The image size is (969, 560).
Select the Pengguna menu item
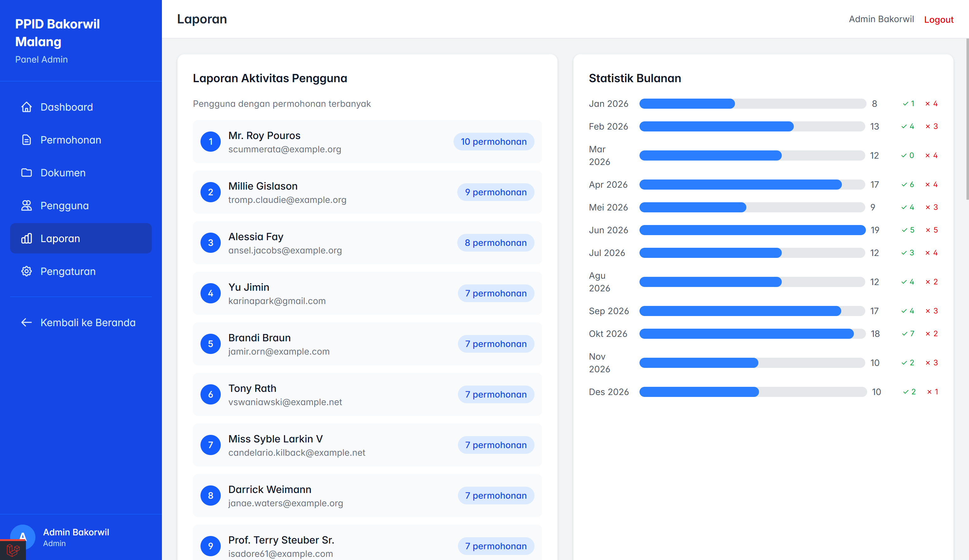click(x=81, y=206)
